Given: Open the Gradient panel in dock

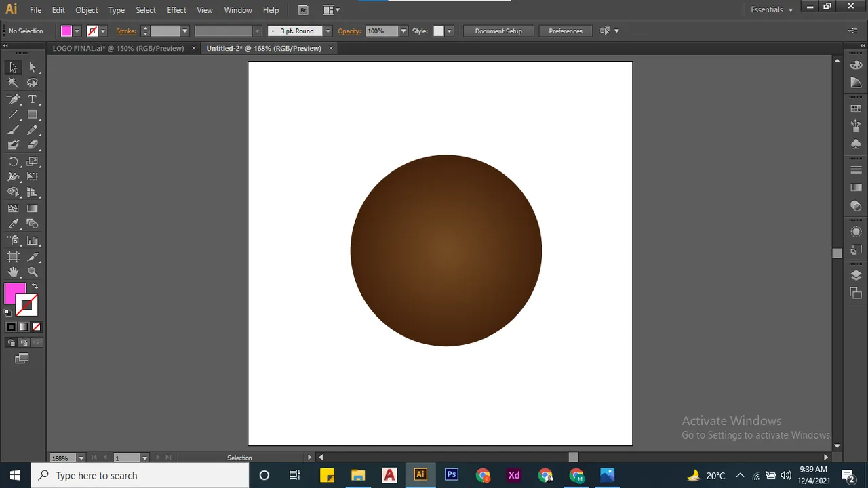Looking at the screenshot, I should pos(856,188).
